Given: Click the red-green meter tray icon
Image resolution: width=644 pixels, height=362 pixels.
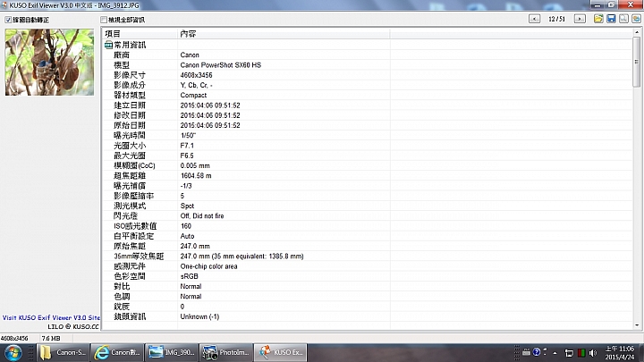Looking at the screenshot, I should 581,353.
